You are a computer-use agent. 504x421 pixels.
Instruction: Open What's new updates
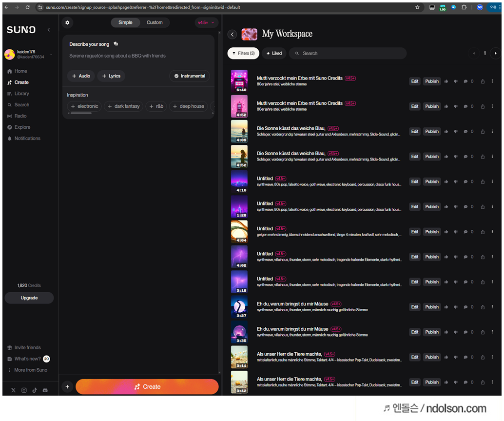tap(28, 359)
